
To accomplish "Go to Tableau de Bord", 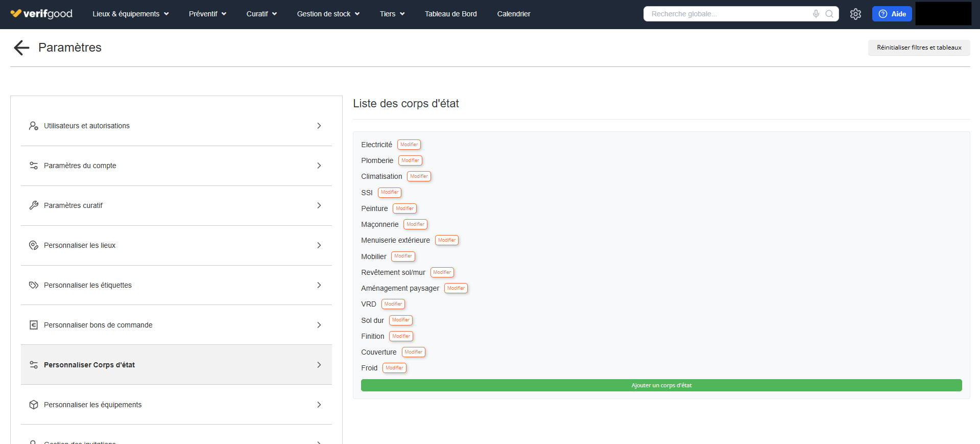I will point(450,14).
